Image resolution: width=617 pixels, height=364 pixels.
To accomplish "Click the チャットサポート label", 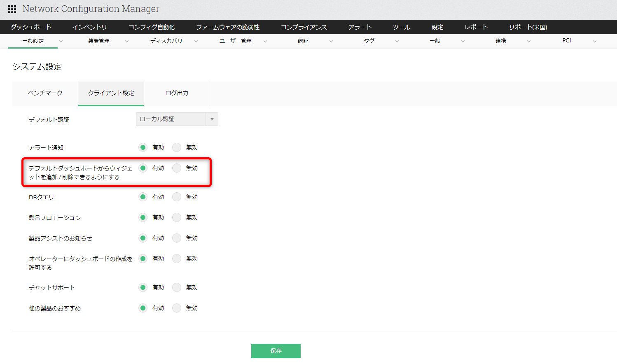I will tap(52, 288).
